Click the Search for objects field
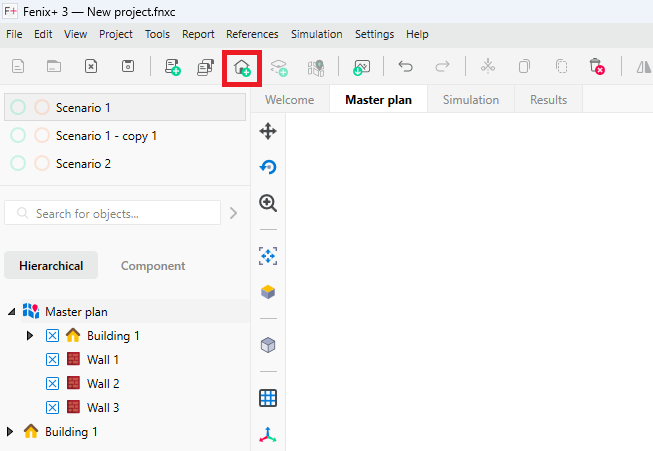653x451 pixels. [x=120, y=213]
